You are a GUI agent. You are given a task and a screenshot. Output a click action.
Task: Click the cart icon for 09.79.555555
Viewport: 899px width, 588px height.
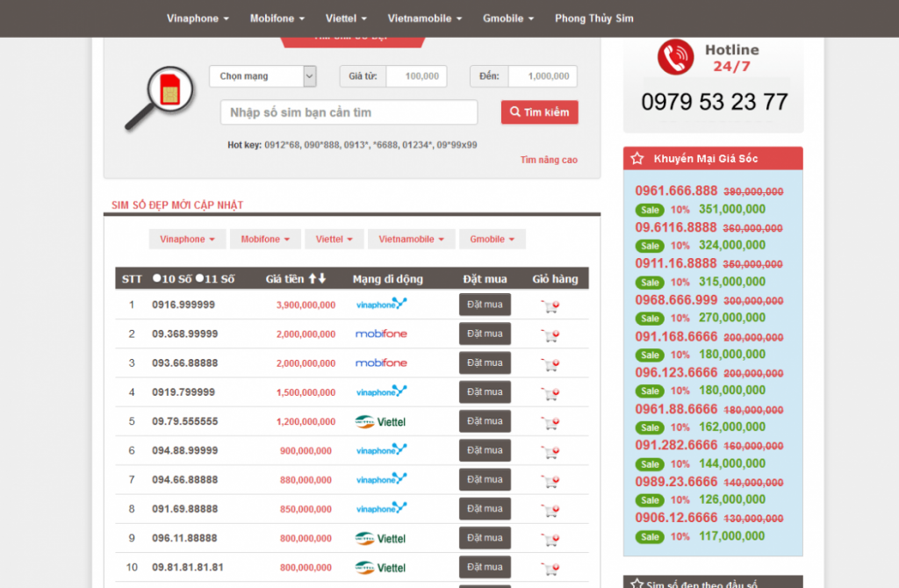[x=550, y=423]
